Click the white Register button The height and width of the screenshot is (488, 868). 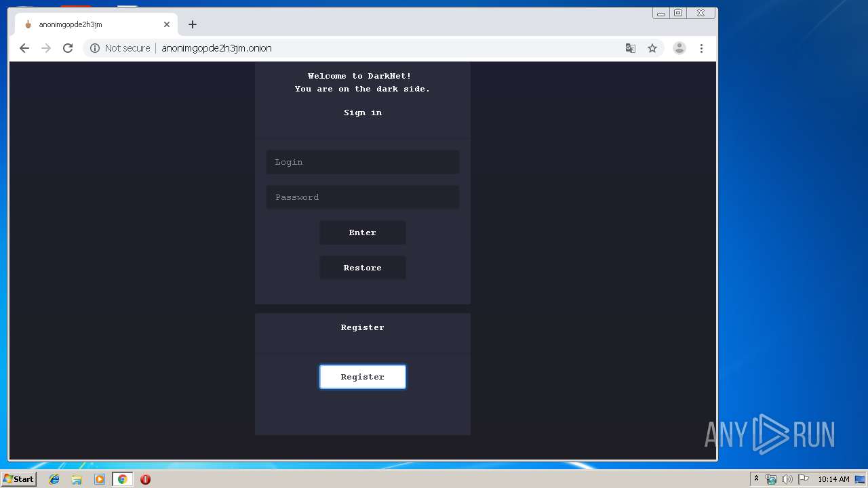click(x=363, y=377)
